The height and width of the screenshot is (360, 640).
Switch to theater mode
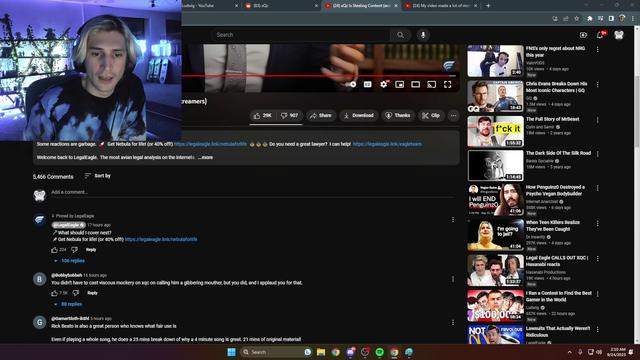point(416,84)
